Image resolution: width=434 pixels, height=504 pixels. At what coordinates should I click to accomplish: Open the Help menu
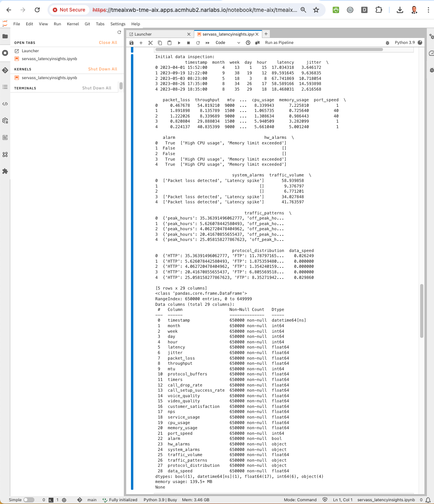click(x=136, y=24)
